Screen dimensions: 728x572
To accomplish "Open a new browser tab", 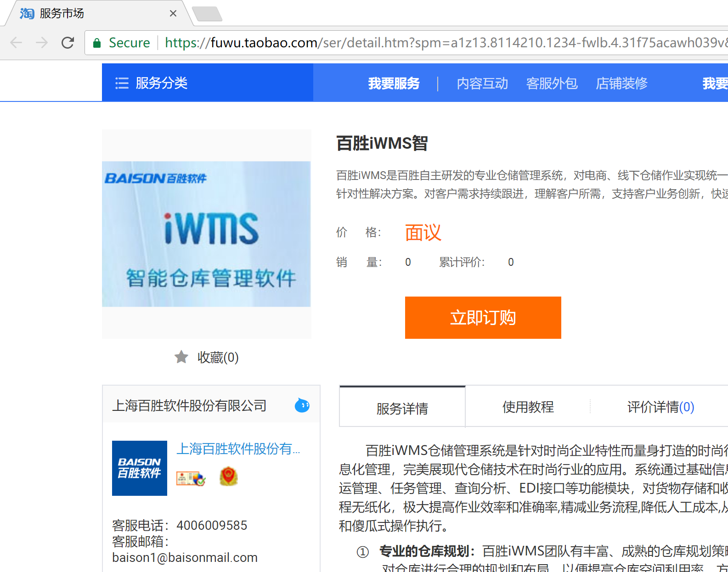I will click(x=207, y=14).
